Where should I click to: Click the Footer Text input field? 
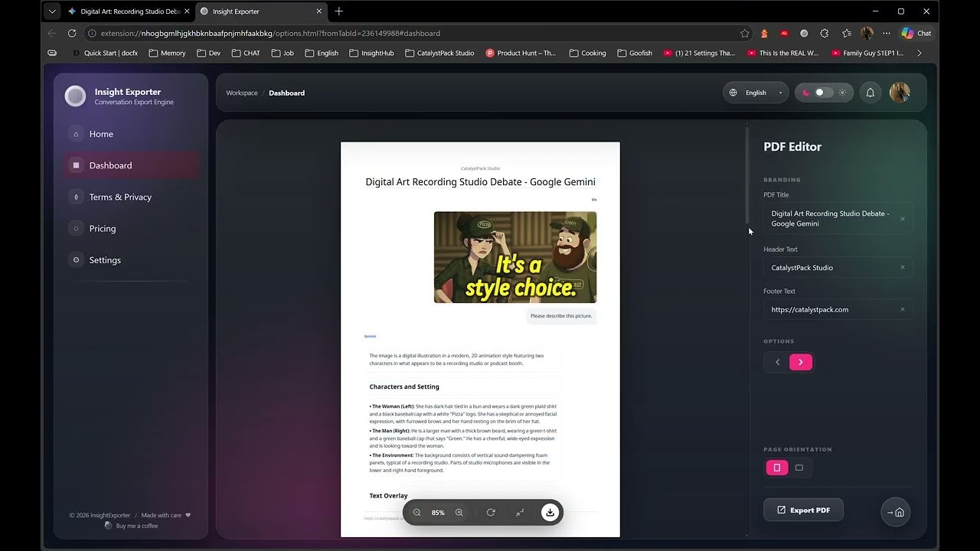[x=838, y=310]
